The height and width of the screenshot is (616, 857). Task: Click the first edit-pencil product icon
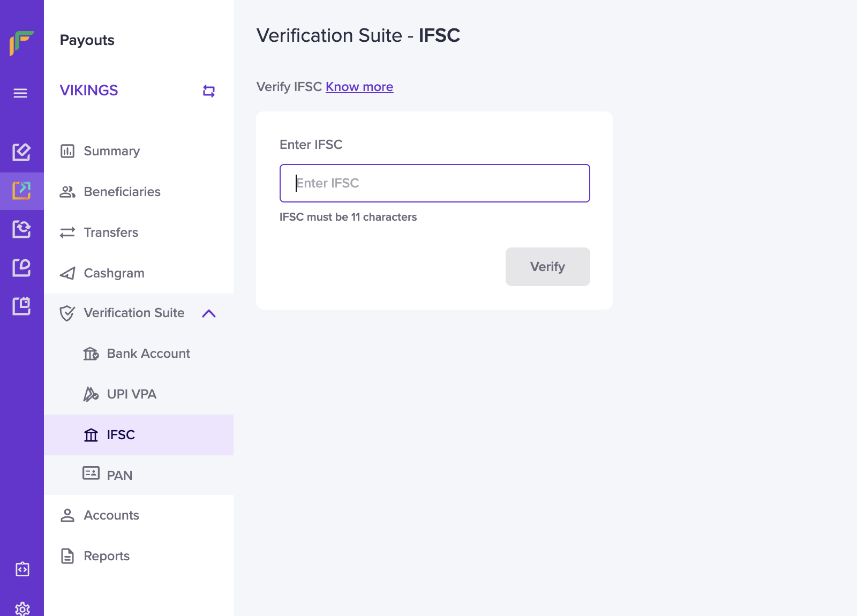[21, 152]
